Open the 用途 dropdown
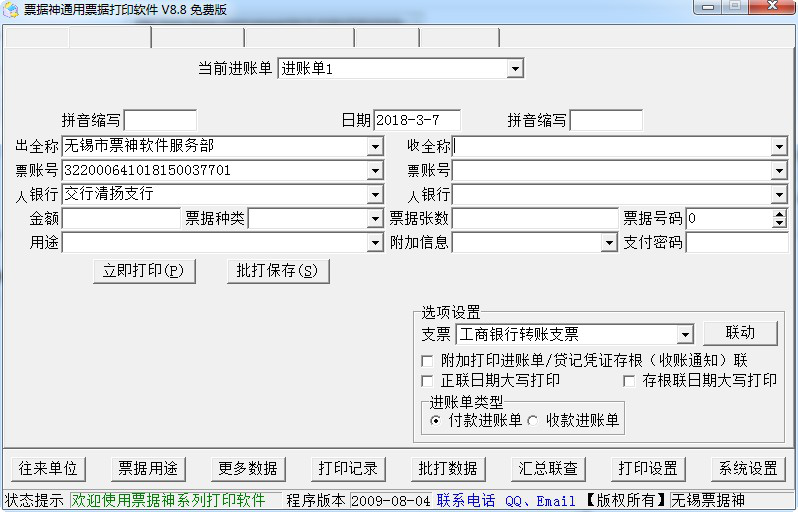Image resolution: width=798 pixels, height=512 pixels. point(375,243)
